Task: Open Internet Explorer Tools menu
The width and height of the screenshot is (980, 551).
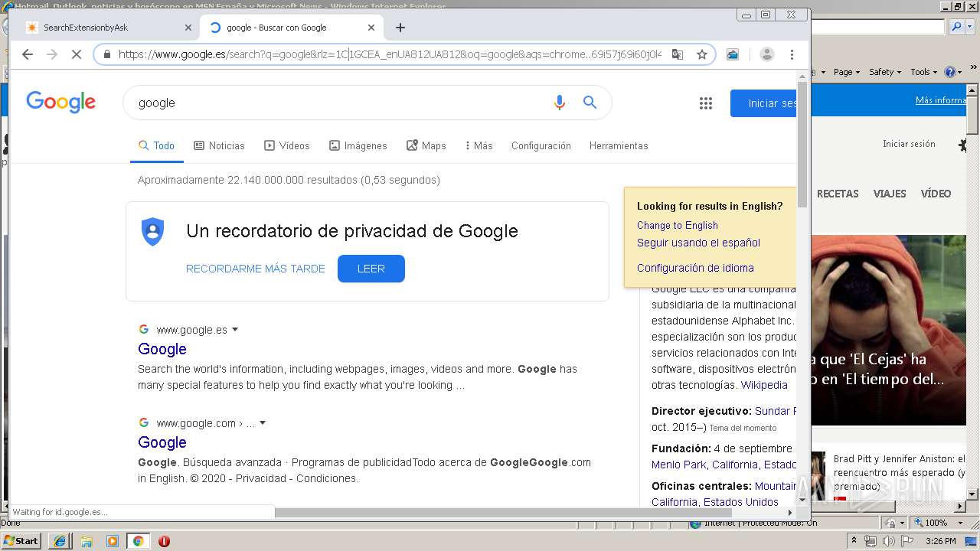Action: click(x=924, y=72)
